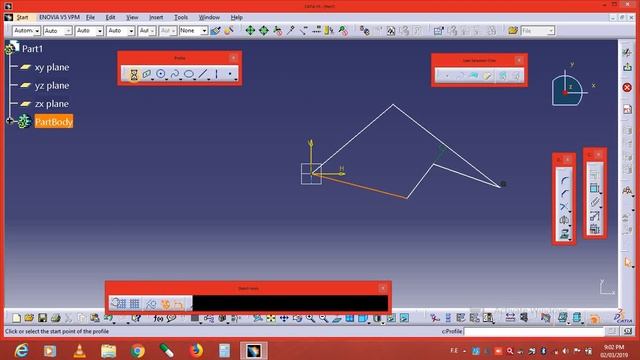Click the Animate Constraint icon
Image resolution: width=640 pixels, height=360 pixels.
coord(594,216)
